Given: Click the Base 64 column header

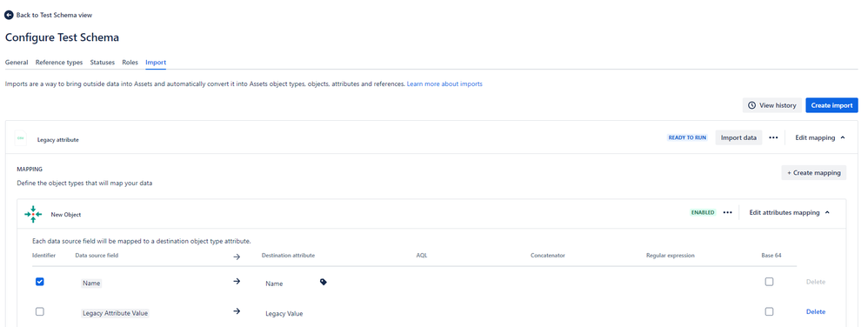Looking at the screenshot, I should point(771,256).
